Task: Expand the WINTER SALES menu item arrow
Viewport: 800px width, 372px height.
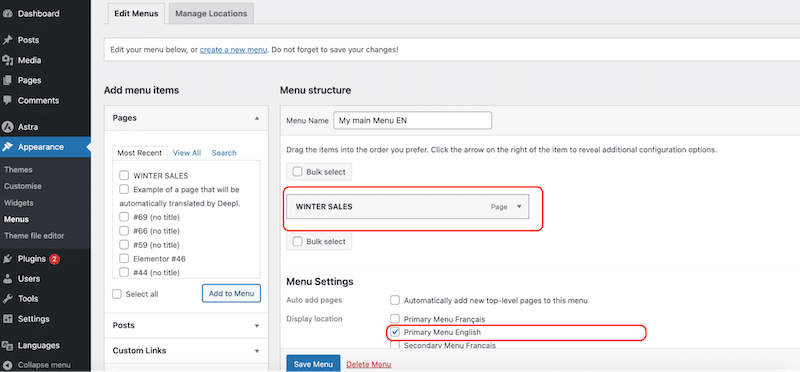Action: tap(519, 207)
